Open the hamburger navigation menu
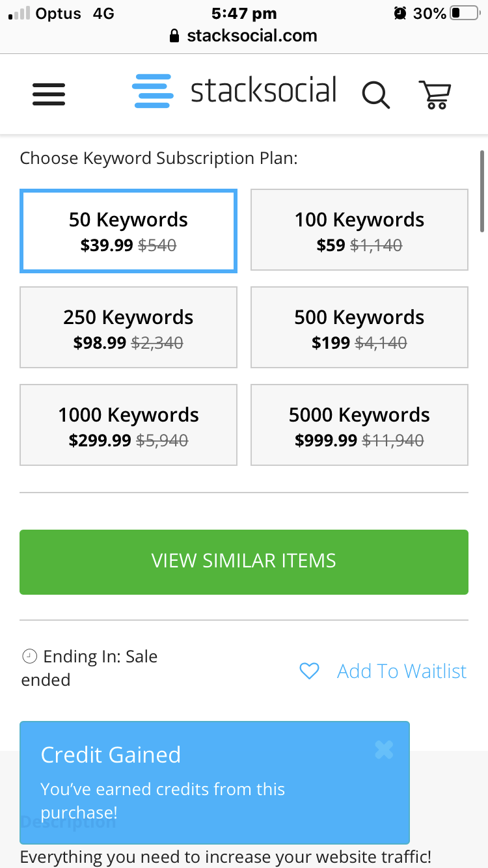Screen dimensions: 488x868 (49, 94)
